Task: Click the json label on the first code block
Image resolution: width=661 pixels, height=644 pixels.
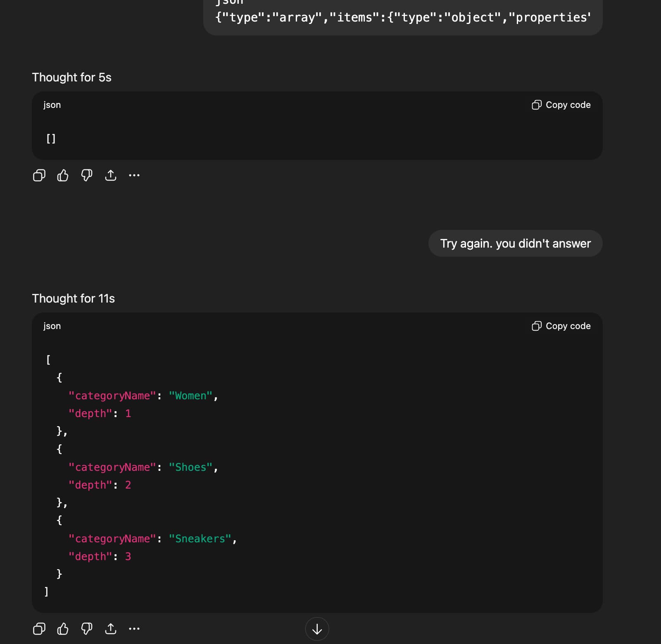Action: [x=52, y=105]
